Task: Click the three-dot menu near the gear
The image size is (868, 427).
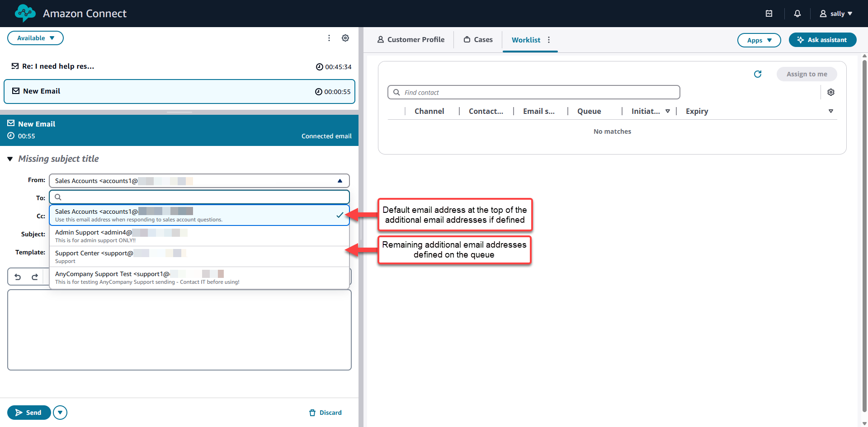Action: 329,38
